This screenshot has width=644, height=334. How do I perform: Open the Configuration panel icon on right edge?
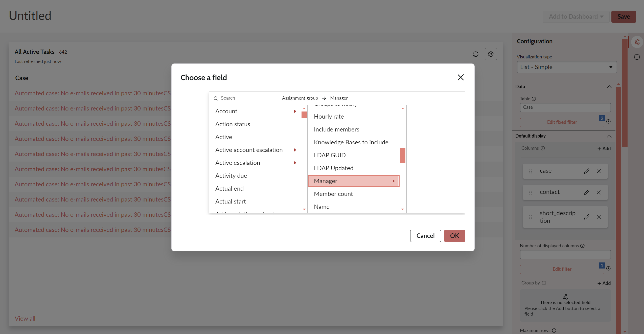pyautogui.click(x=637, y=42)
